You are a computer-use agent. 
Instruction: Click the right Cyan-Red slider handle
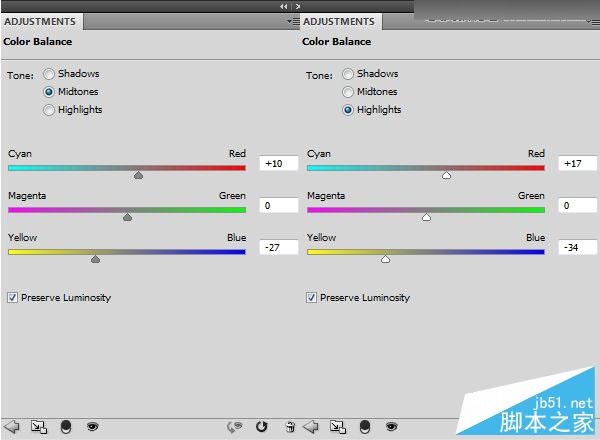point(447,175)
